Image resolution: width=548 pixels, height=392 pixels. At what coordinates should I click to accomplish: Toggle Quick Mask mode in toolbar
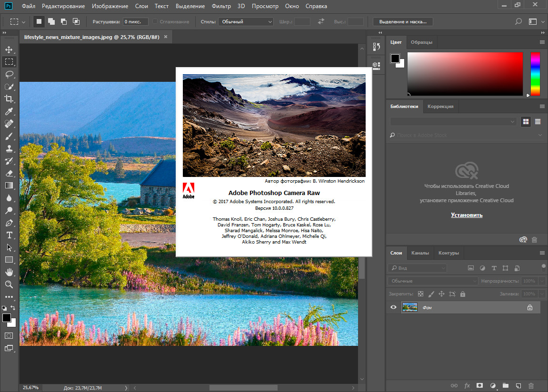(x=9, y=335)
